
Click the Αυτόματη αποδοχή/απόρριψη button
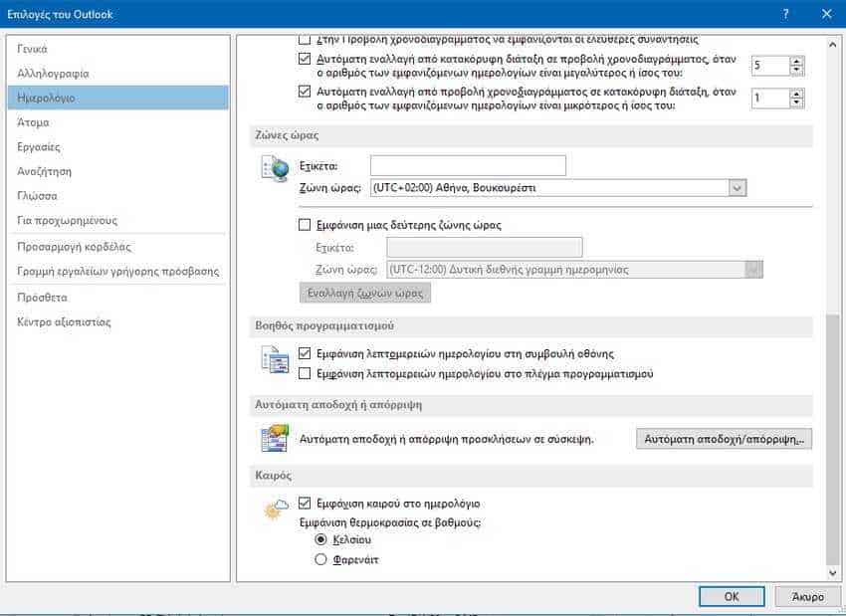(724, 439)
